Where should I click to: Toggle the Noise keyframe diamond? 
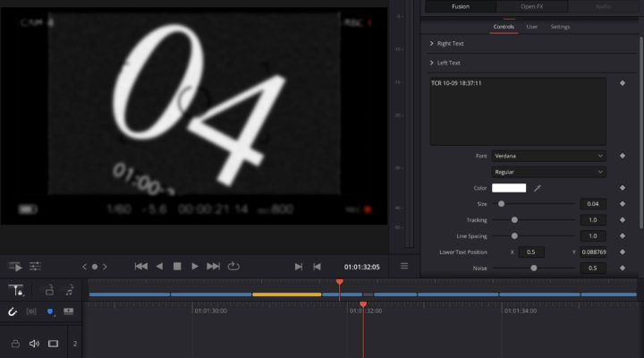click(623, 268)
